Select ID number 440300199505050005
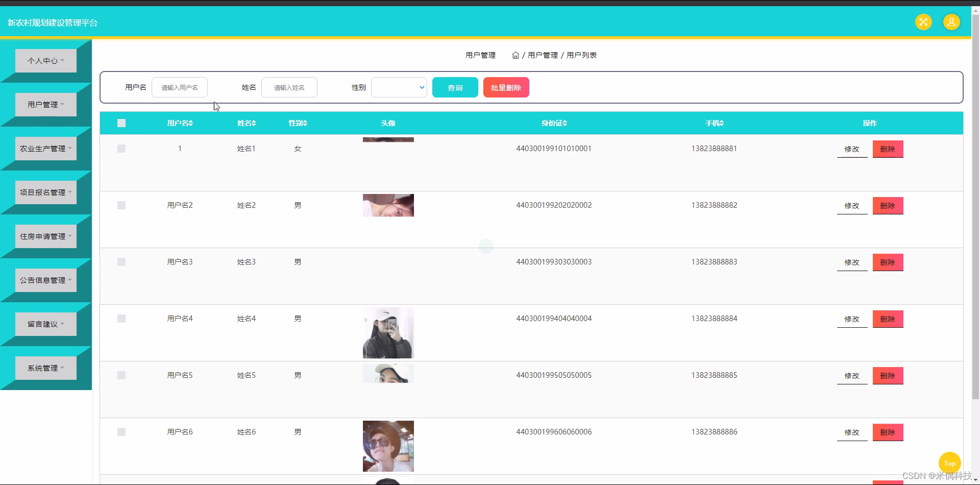The width and height of the screenshot is (980, 485). [x=554, y=375]
